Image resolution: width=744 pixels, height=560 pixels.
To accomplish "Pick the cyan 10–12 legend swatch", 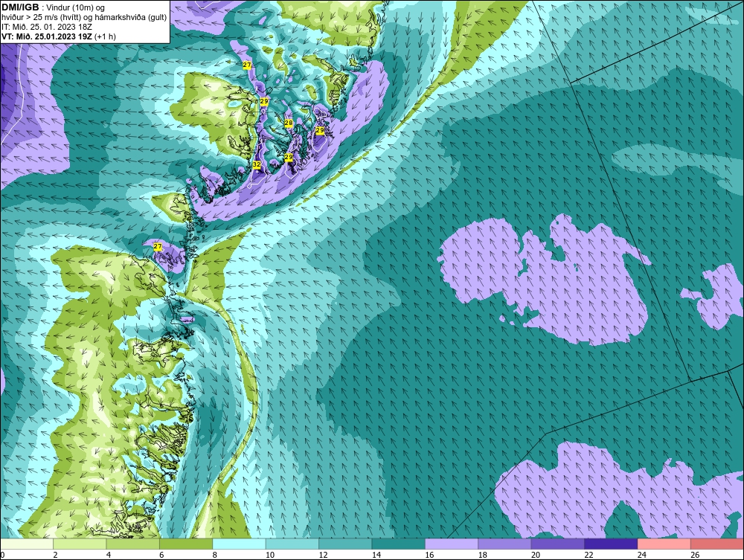I will pyautogui.click(x=292, y=544).
